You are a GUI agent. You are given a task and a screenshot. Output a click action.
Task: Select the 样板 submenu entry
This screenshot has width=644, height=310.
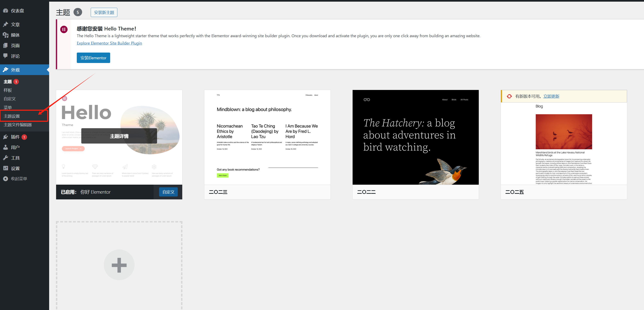(x=8, y=90)
